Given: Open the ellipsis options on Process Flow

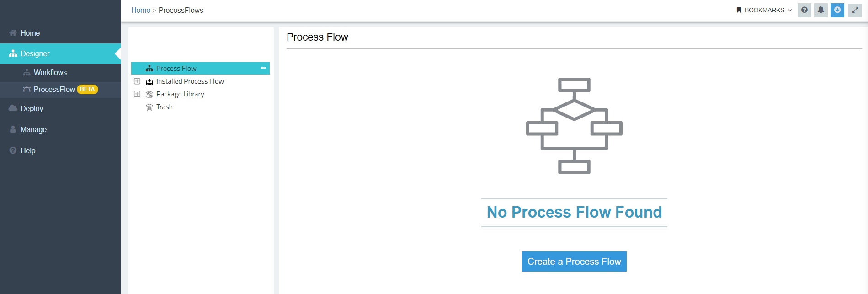Looking at the screenshot, I should [263, 68].
